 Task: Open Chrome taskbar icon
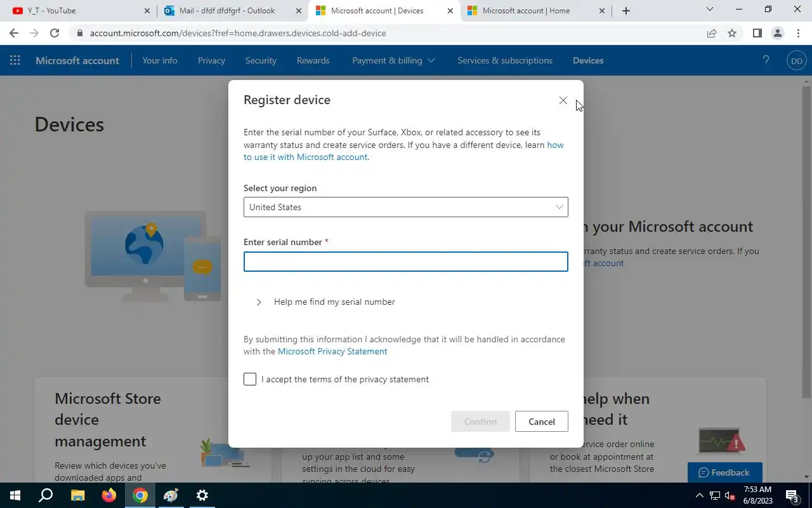140,495
